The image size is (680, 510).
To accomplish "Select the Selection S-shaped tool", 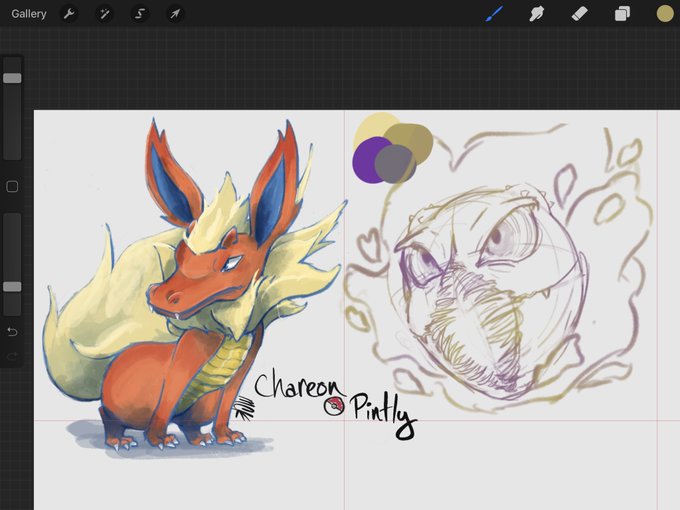I will tap(140, 14).
